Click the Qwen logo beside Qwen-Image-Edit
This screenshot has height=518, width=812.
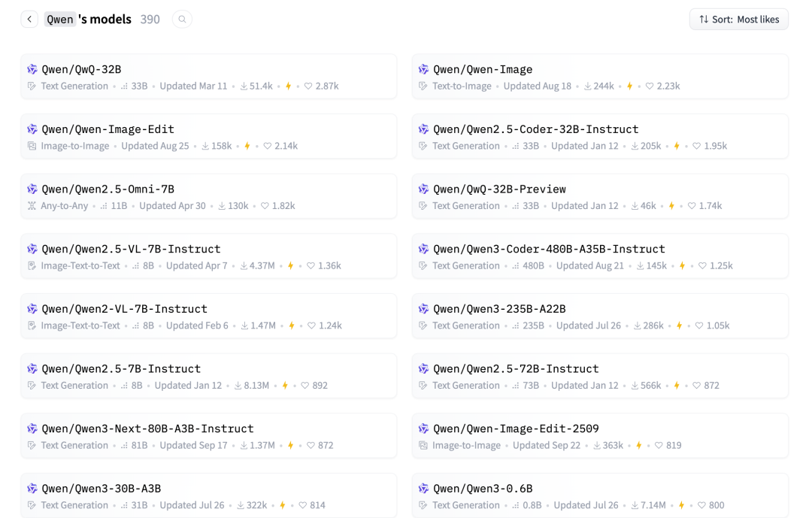pyautogui.click(x=32, y=129)
